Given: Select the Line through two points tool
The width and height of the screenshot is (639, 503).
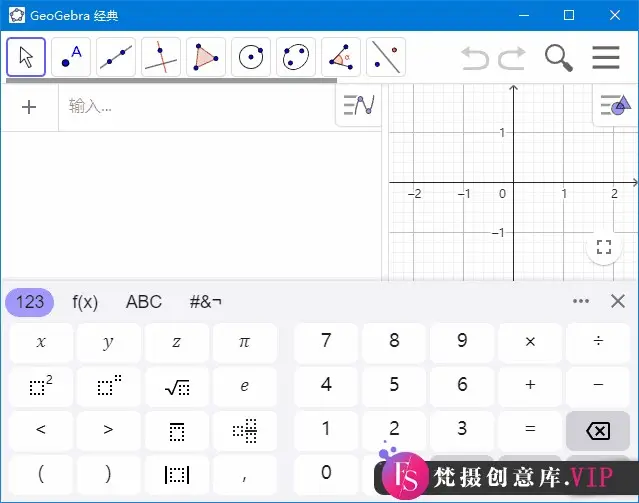Looking at the screenshot, I should 116,57.
